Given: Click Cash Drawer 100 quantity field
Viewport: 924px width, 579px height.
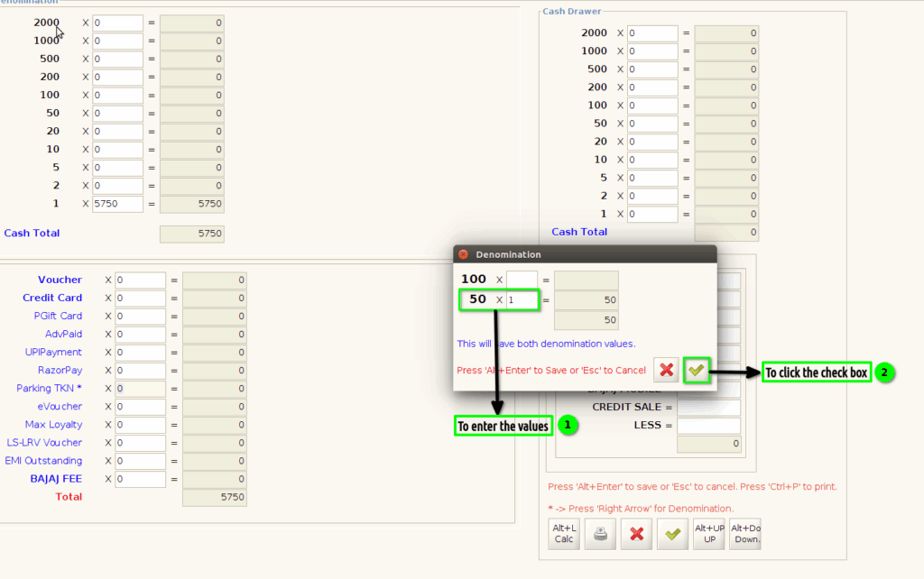Looking at the screenshot, I should 652,106.
